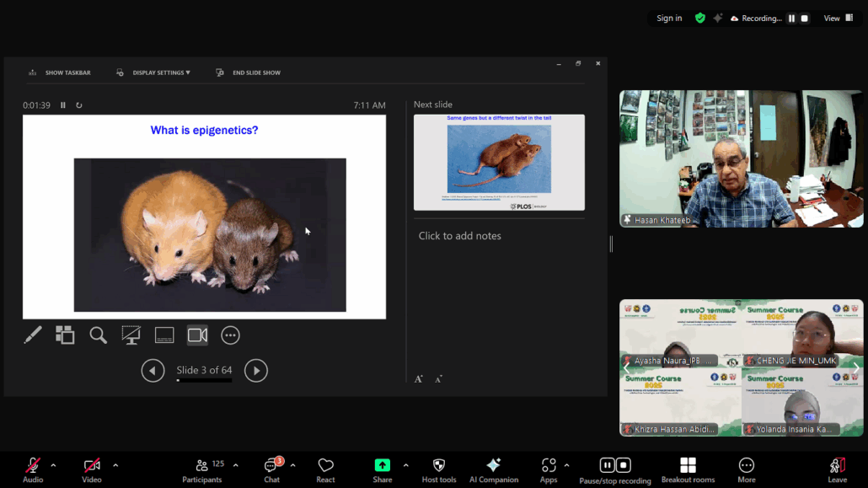Viewport: 868px width, 488px height.
Task: Click the next slide preview thumbnail
Action: 499,162
